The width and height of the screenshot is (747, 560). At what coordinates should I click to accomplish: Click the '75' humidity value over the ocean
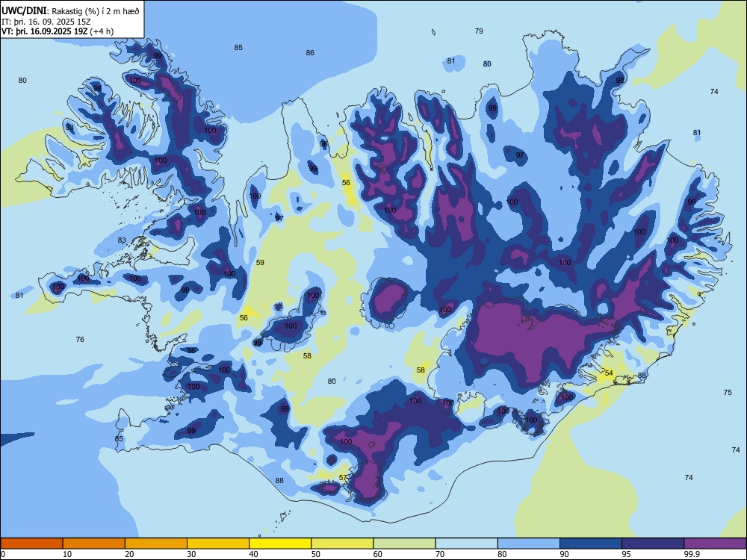728,393
